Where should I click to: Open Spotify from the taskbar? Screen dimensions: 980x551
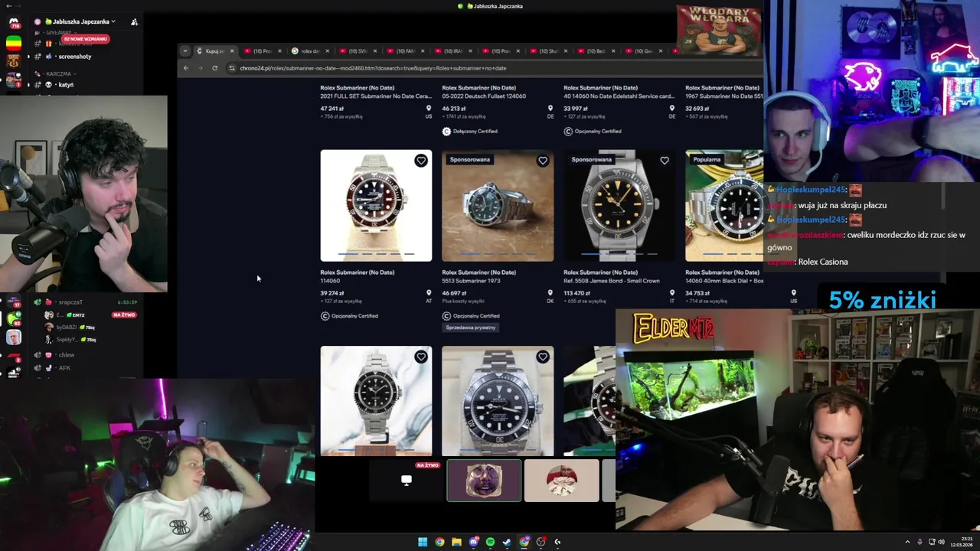pos(490,542)
